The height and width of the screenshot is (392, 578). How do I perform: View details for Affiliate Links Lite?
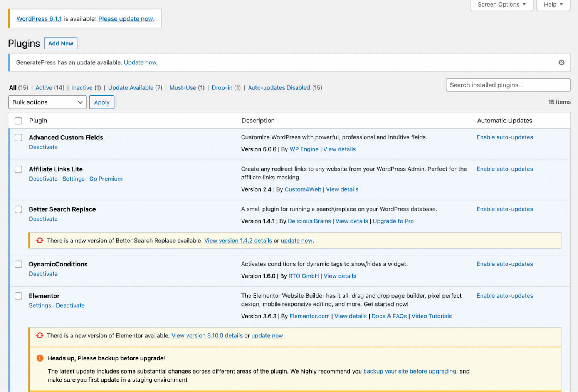[x=342, y=189]
